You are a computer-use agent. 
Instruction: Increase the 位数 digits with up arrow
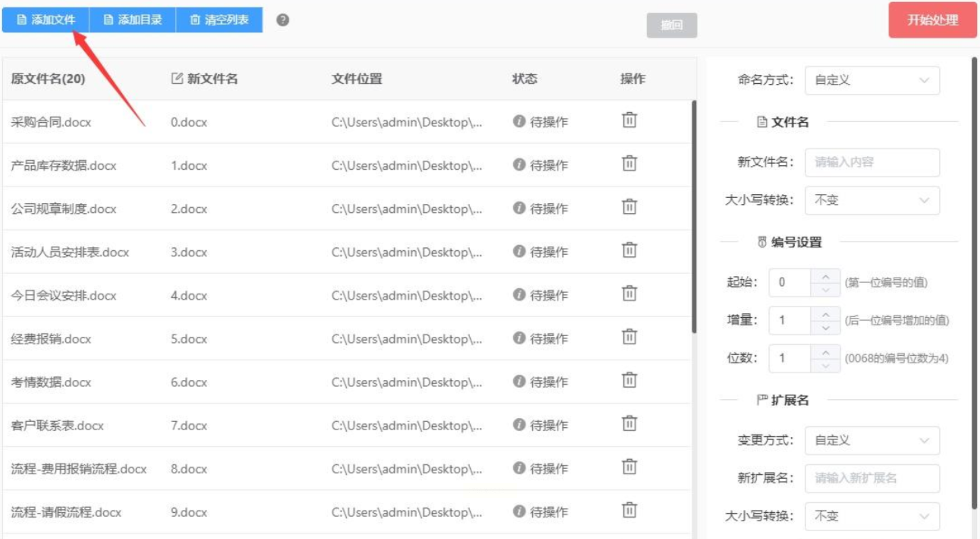coord(825,352)
